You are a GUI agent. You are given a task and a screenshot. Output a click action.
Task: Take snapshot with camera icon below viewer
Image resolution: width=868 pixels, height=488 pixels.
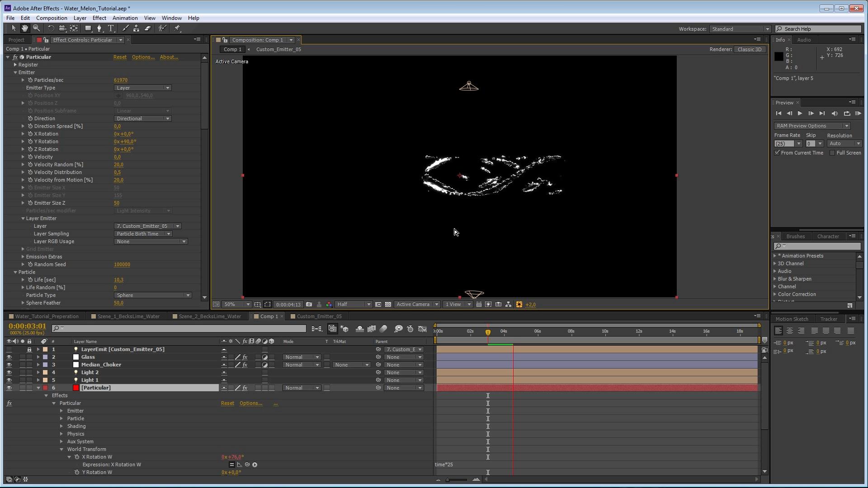click(x=309, y=305)
